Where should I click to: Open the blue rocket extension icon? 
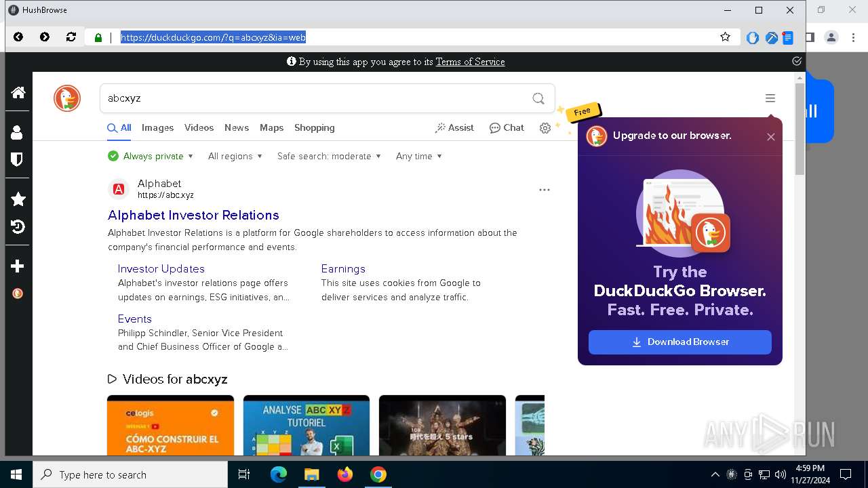[x=771, y=38]
